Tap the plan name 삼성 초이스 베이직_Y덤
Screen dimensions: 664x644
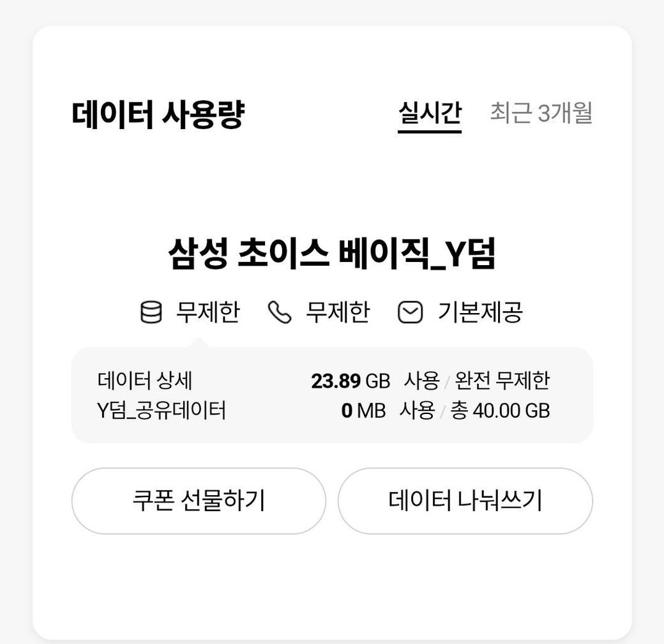coord(331,254)
